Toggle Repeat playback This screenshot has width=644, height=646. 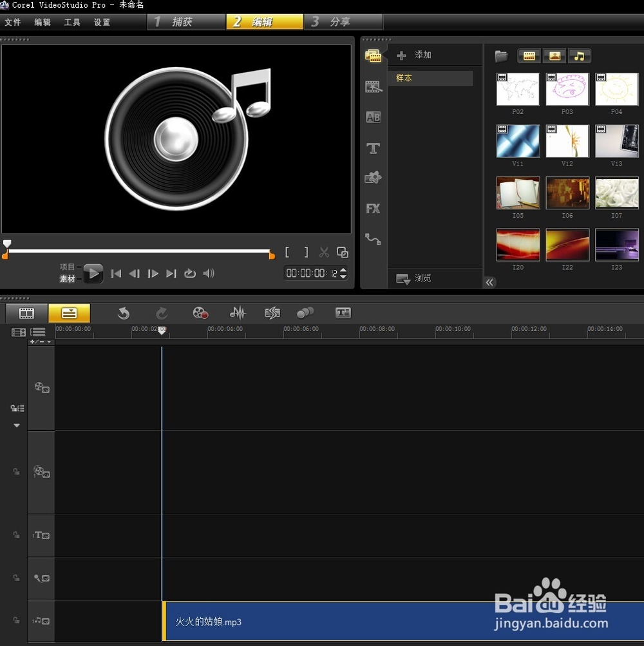pyautogui.click(x=189, y=273)
